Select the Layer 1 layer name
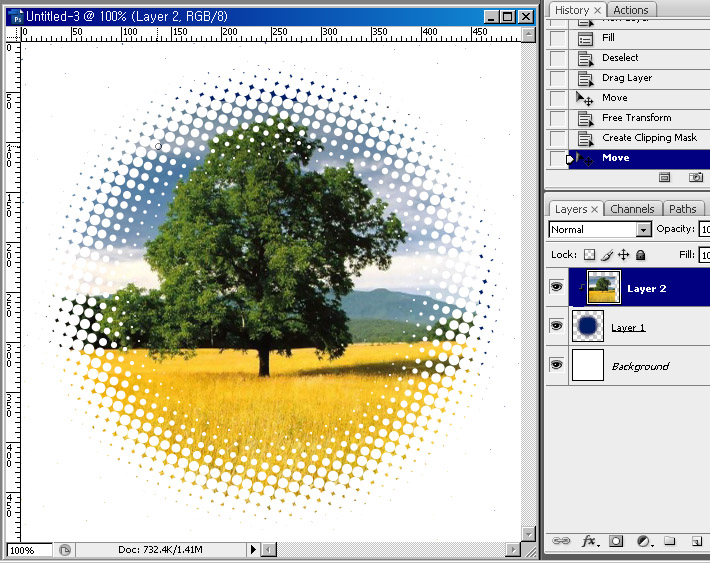Image resolution: width=710 pixels, height=563 pixels. 628,327
